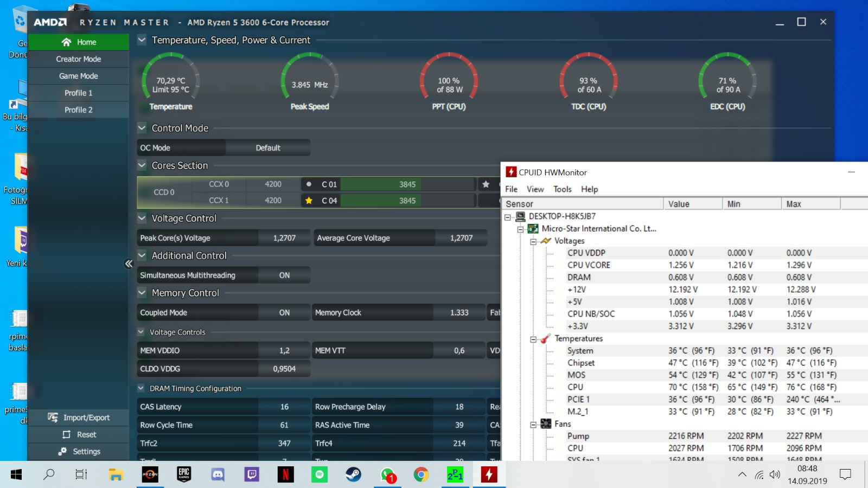Collapse Fans tree node in HWMonitor
Viewport: 868px width, 488px height.
[x=533, y=425]
